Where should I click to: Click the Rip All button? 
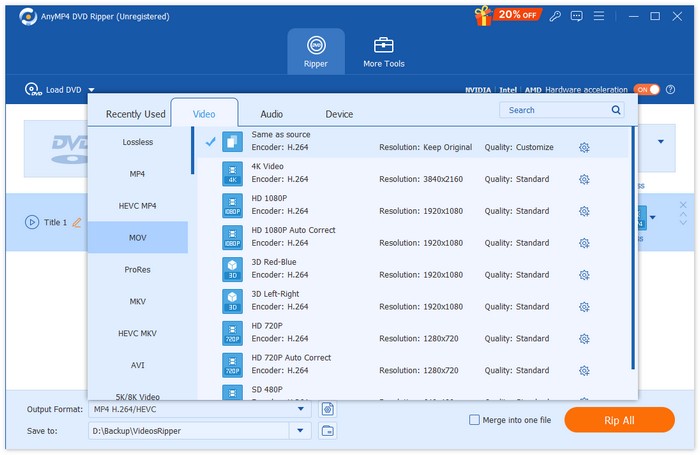tap(620, 420)
